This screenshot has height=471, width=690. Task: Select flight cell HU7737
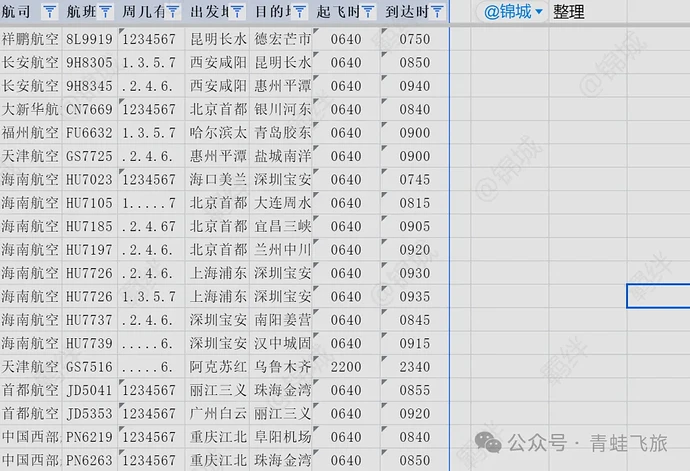pyautogui.click(x=90, y=320)
